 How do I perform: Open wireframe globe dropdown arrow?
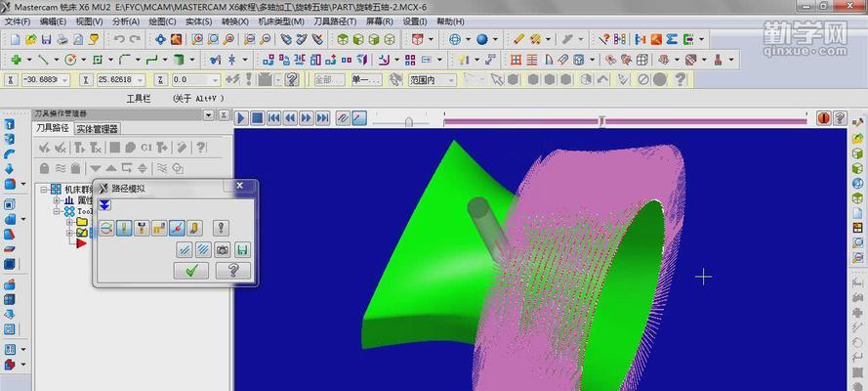click(x=468, y=39)
